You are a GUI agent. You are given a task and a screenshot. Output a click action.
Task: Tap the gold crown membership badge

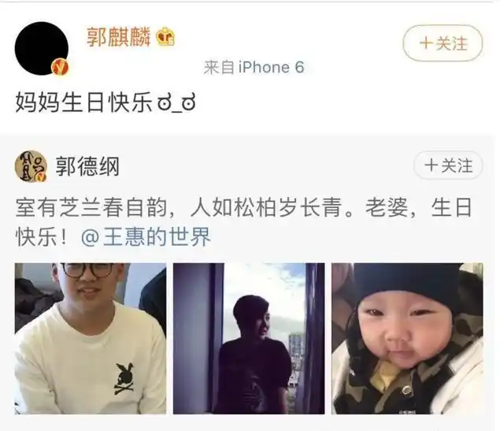(x=165, y=37)
